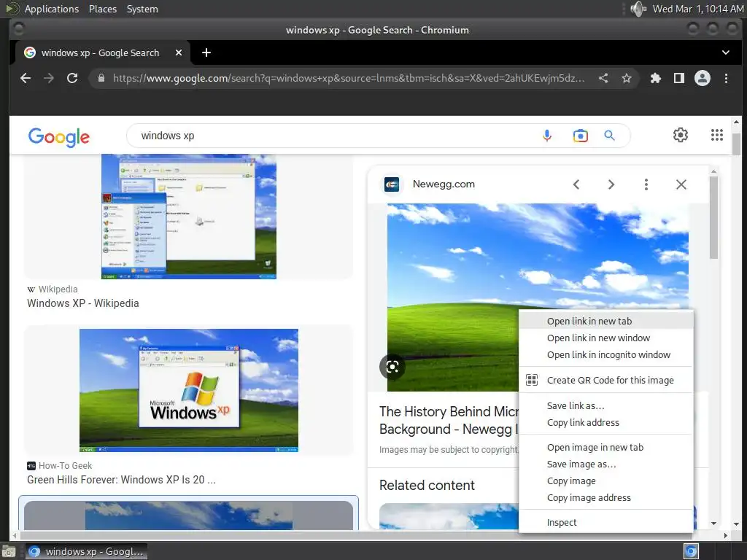Select Open link in incognito window
Image resolution: width=747 pixels, height=560 pixels.
(605, 355)
